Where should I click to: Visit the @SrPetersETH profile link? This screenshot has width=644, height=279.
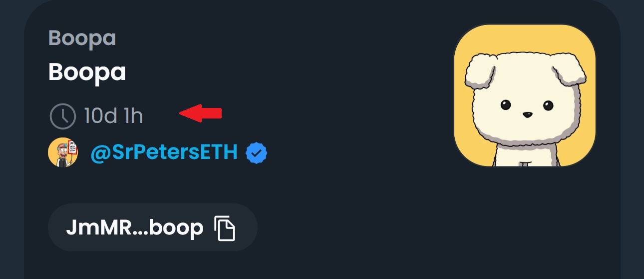164,152
